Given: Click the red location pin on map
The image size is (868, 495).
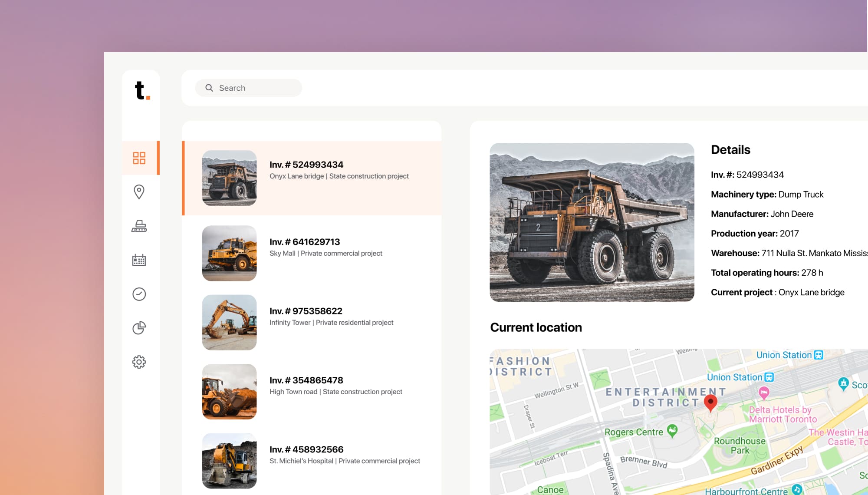Looking at the screenshot, I should point(710,403).
